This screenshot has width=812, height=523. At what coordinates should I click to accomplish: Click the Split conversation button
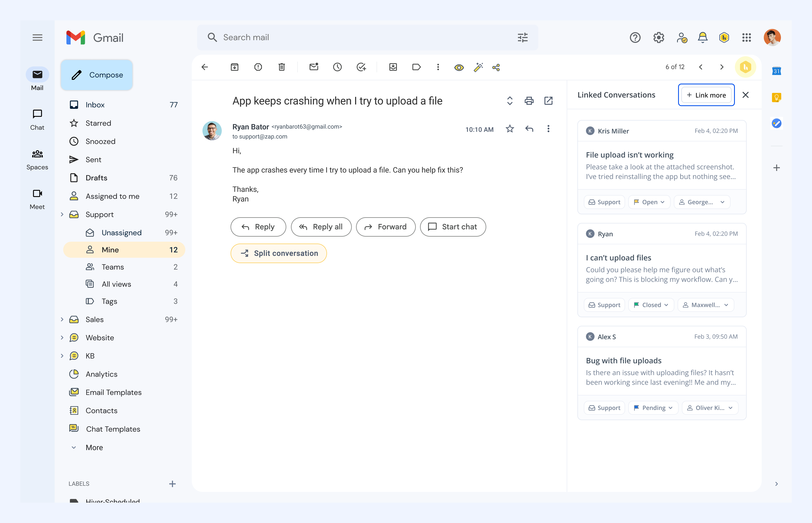coord(279,253)
